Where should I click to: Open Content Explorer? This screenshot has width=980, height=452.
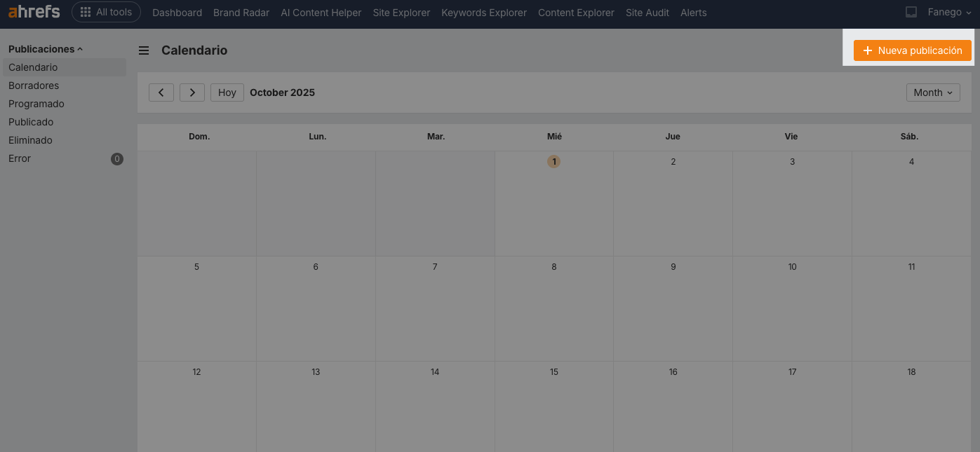point(576,13)
